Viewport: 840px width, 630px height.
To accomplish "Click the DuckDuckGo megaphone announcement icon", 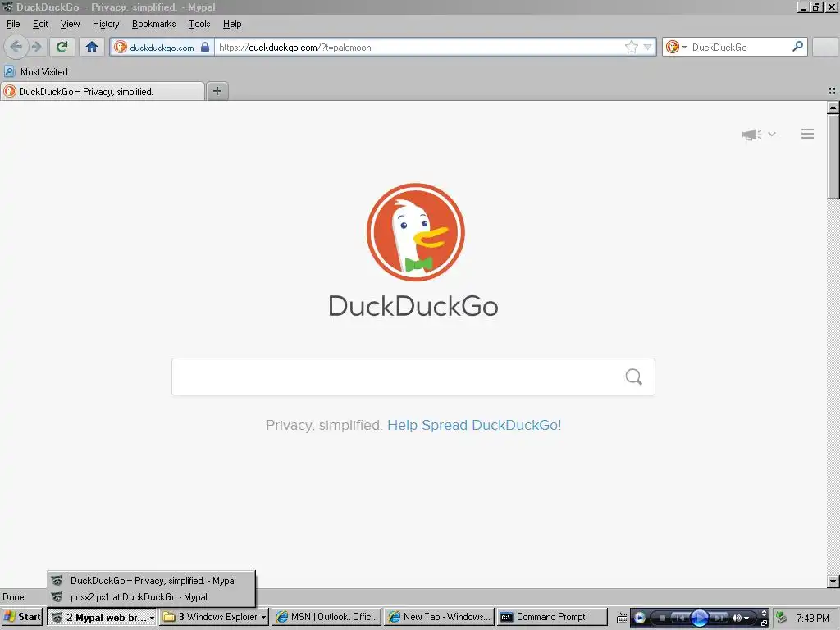I will click(x=751, y=134).
